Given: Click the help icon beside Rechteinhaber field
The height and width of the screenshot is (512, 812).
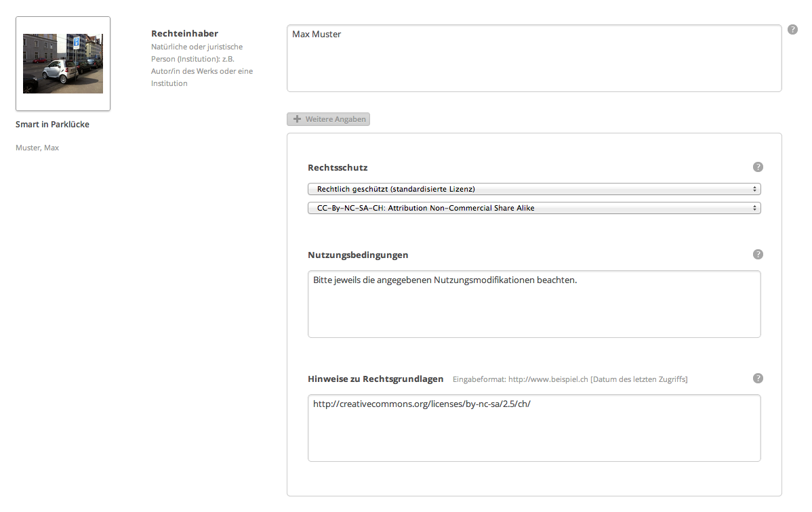Looking at the screenshot, I should tap(792, 30).
